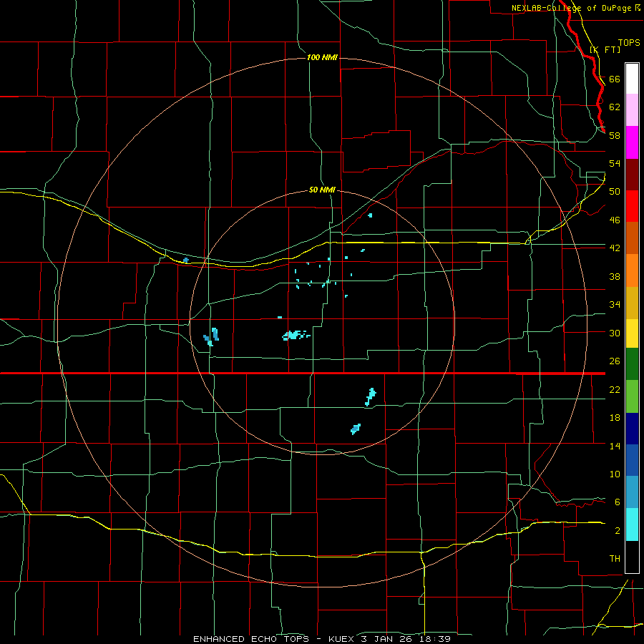Click the 6 legend value

pos(617,502)
